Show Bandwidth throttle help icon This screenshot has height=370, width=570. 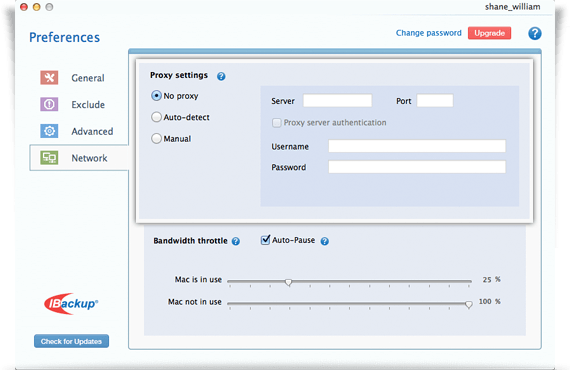click(236, 241)
